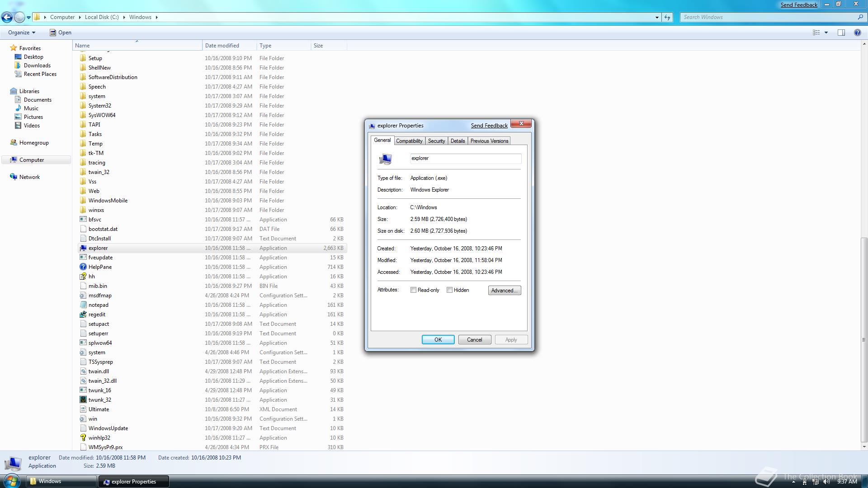This screenshot has width=868, height=488.
Task: Expand breadcrumb arrow after Windows
Action: pos(157,17)
